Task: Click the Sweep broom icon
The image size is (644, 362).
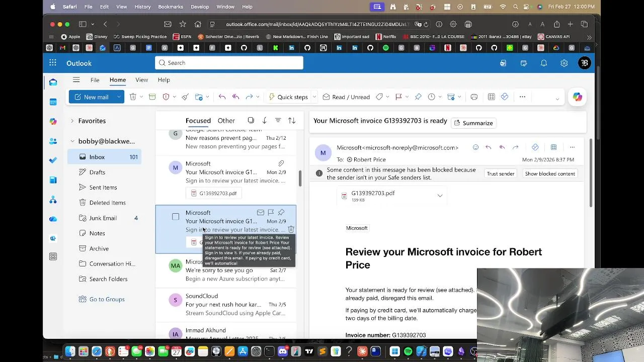Action: coord(185,97)
